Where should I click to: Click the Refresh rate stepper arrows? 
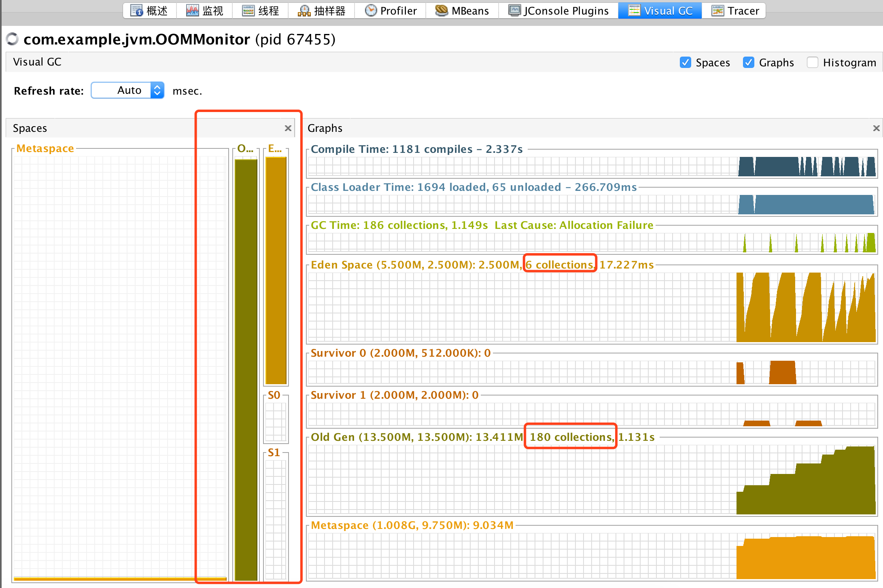157,90
